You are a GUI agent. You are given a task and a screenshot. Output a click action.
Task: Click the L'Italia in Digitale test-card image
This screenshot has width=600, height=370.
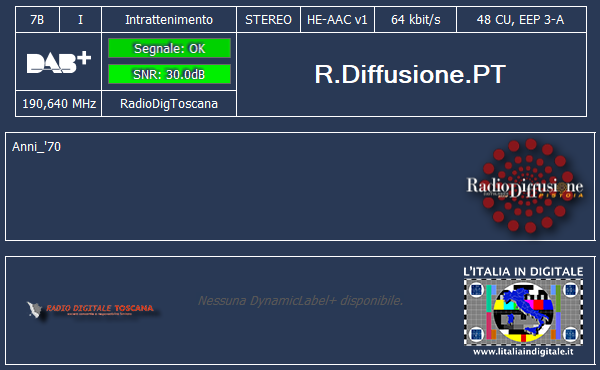point(523,312)
